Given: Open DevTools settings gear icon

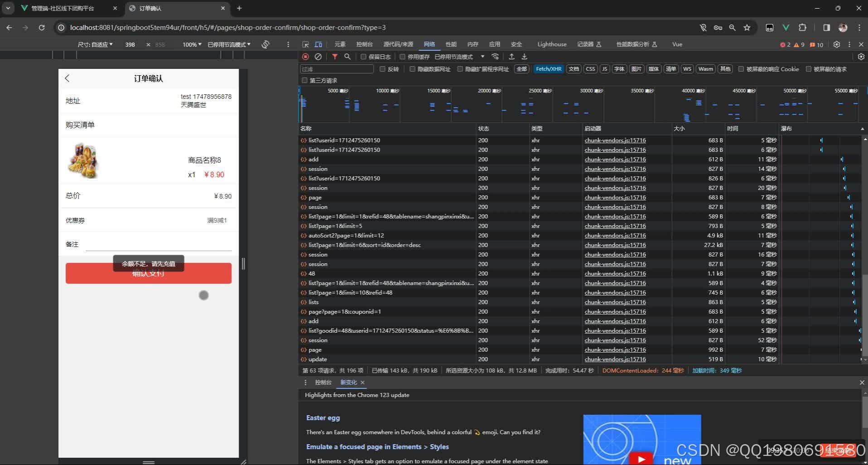Looking at the screenshot, I should click(x=837, y=44).
